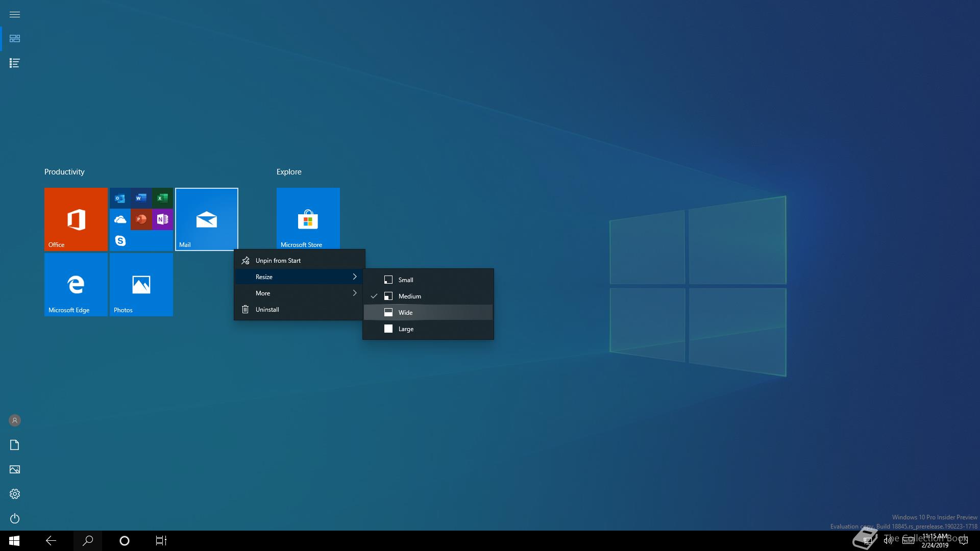This screenshot has width=980, height=551.
Task: Open the Photos tile
Action: [x=141, y=285]
